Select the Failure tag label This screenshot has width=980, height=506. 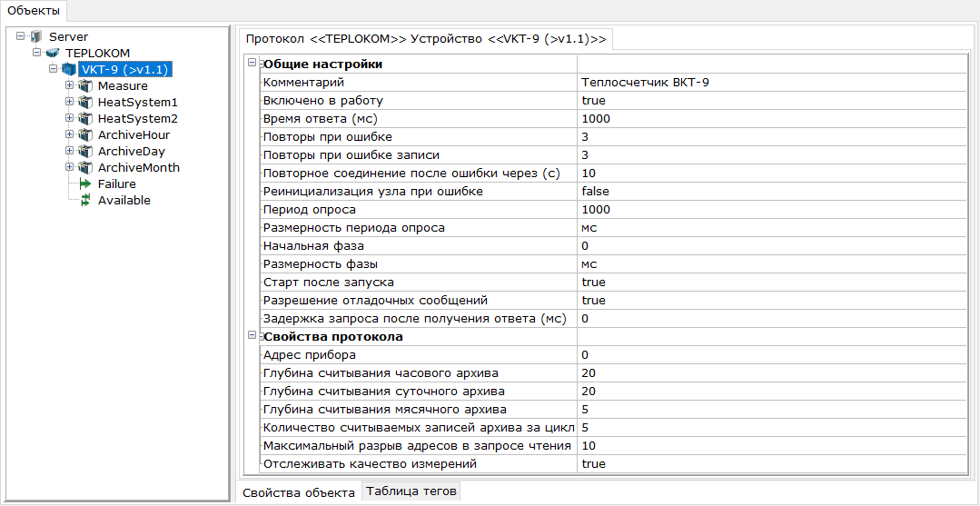117,184
